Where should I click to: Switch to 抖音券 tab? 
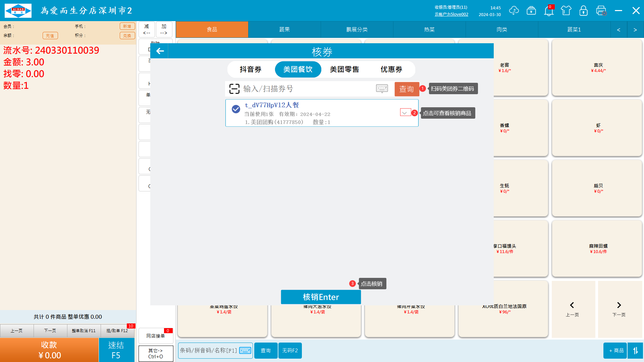point(251,69)
